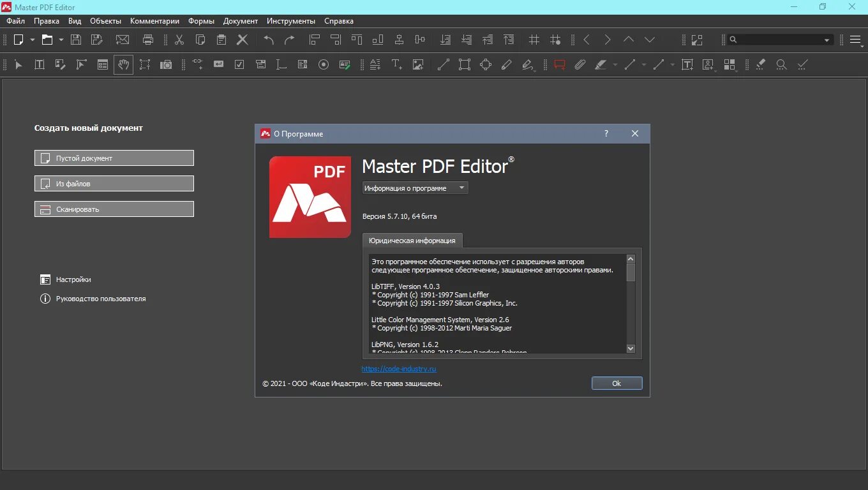Click the Snapshot camera tool

[x=166, y=64]
